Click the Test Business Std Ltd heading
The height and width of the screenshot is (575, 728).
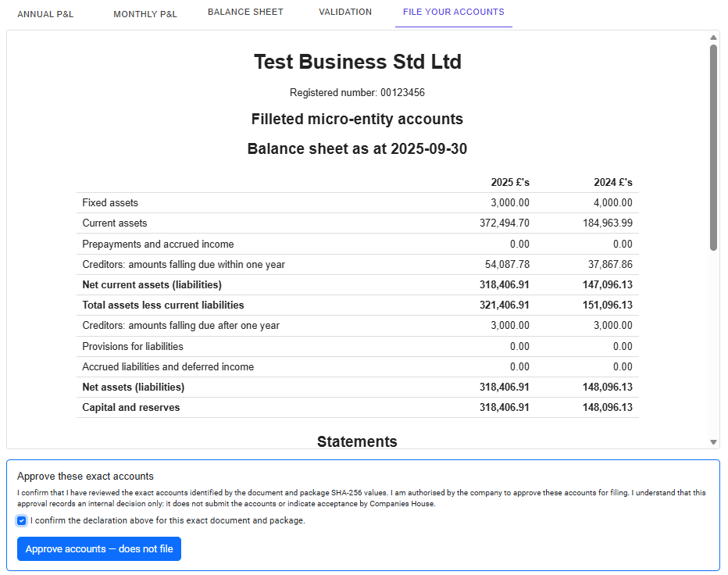358,62
